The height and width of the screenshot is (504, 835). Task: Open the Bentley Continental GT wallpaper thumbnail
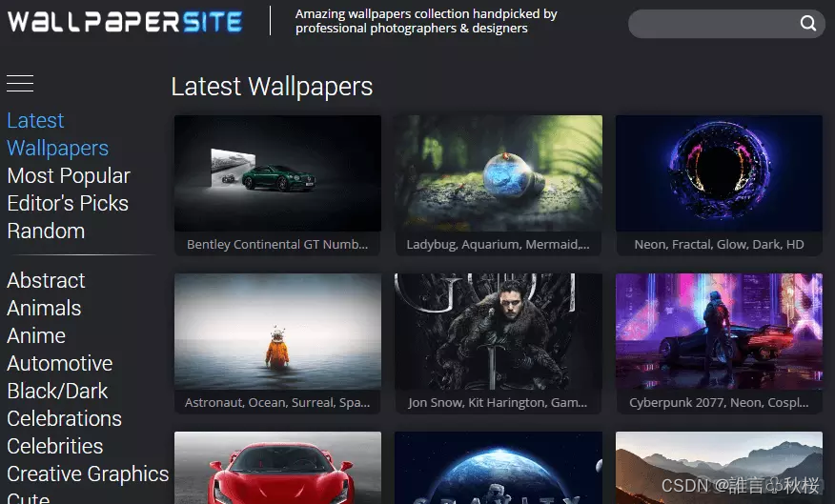pos(277,173)
